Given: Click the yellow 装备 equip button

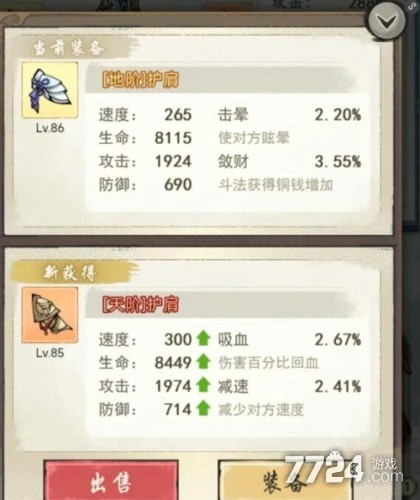Looking at the screenshot, I should coord(286,481).
